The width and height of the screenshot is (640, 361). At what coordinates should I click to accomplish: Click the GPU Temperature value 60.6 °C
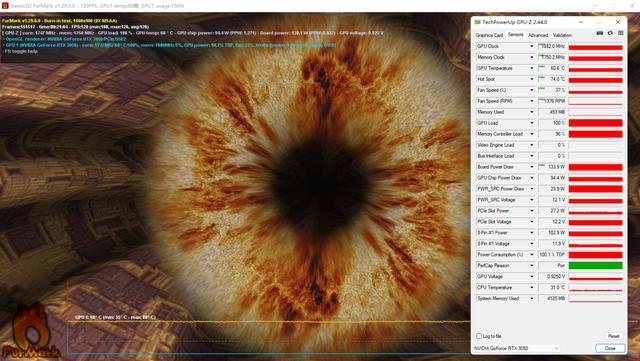pos(558,69)
